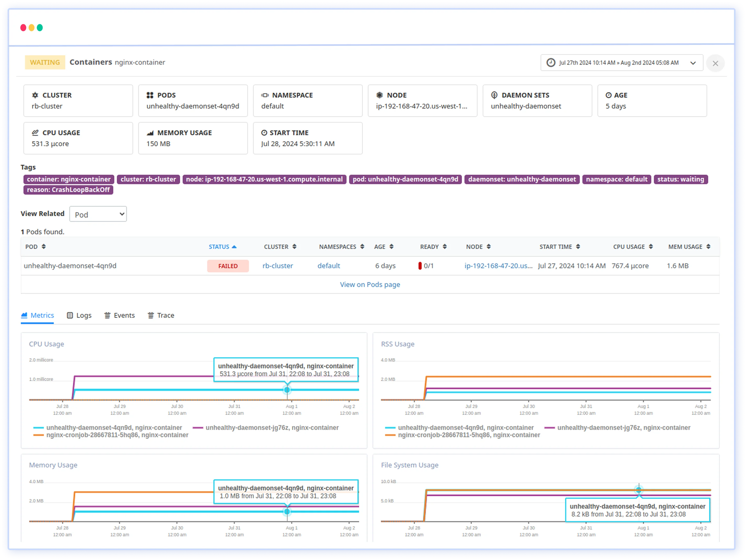Viewport: 746px width, 560px height.
Task: Click the Trace tab icon
Action: coord(151,315)
